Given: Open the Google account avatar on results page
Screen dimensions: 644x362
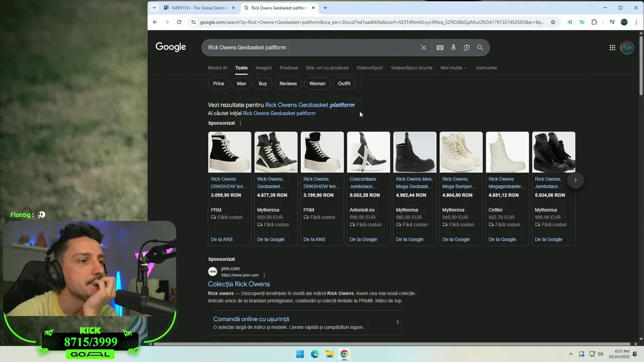Looking at the screenshot, I should [627, 48].
